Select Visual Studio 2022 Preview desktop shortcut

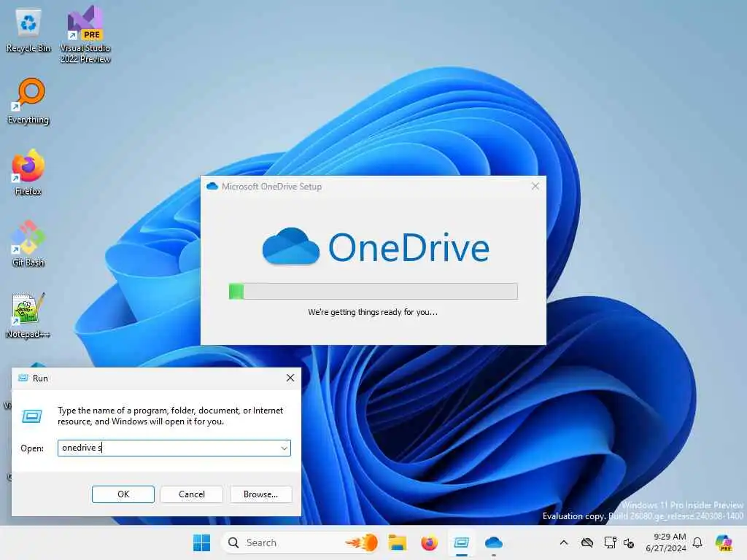coord(85,34)
